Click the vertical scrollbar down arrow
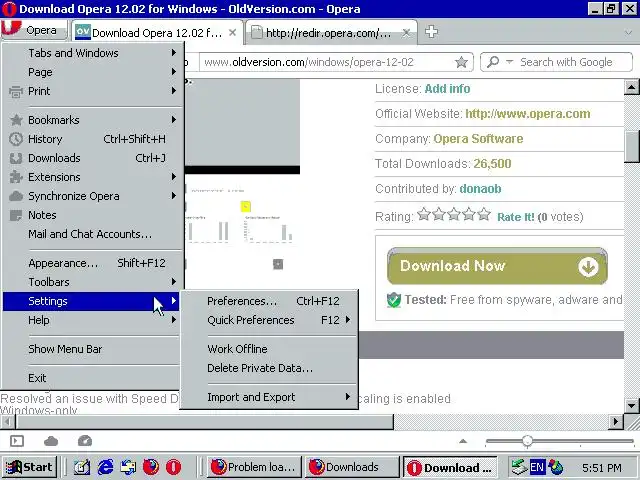 (x=631, y=405)
